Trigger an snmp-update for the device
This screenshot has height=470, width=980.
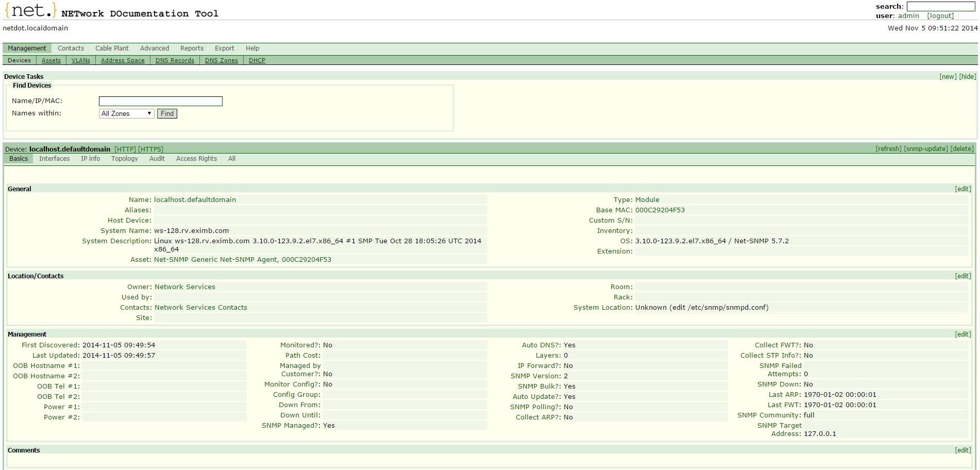click(x=926, y=148)
